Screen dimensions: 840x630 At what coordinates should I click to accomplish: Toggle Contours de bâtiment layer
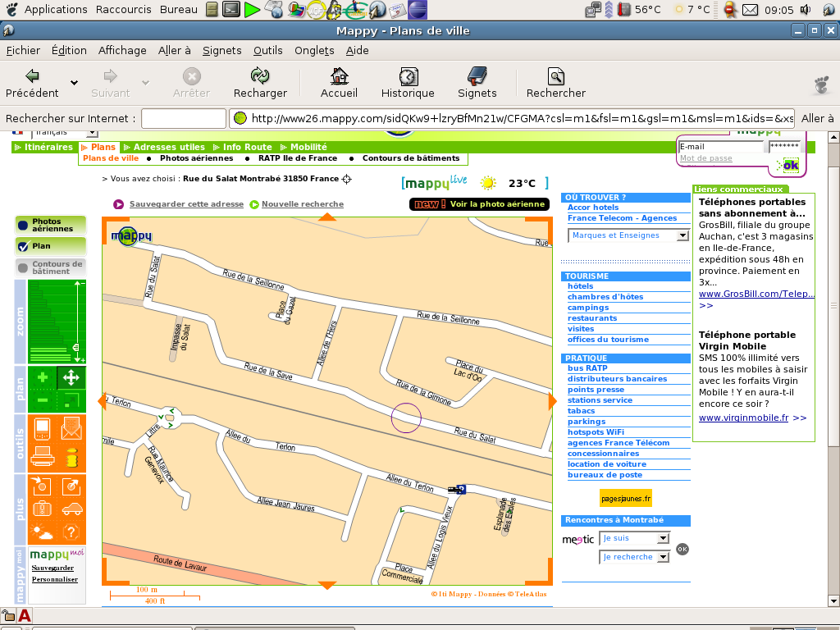(50, 267)
